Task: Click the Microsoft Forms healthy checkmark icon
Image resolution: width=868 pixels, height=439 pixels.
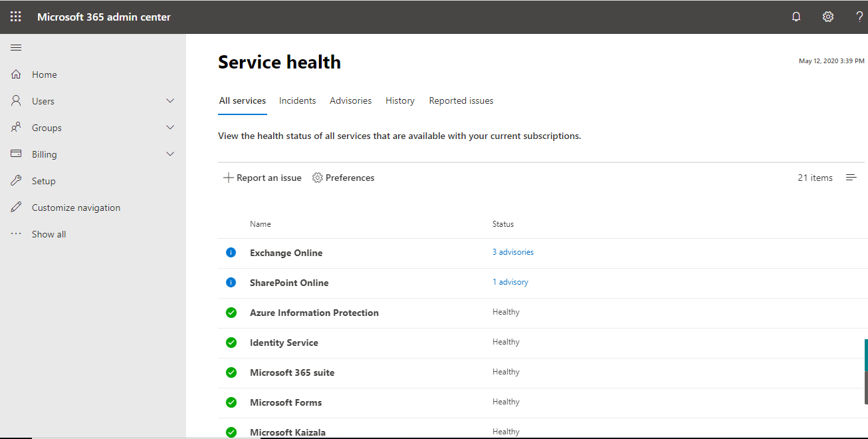Action: [231, 402]
